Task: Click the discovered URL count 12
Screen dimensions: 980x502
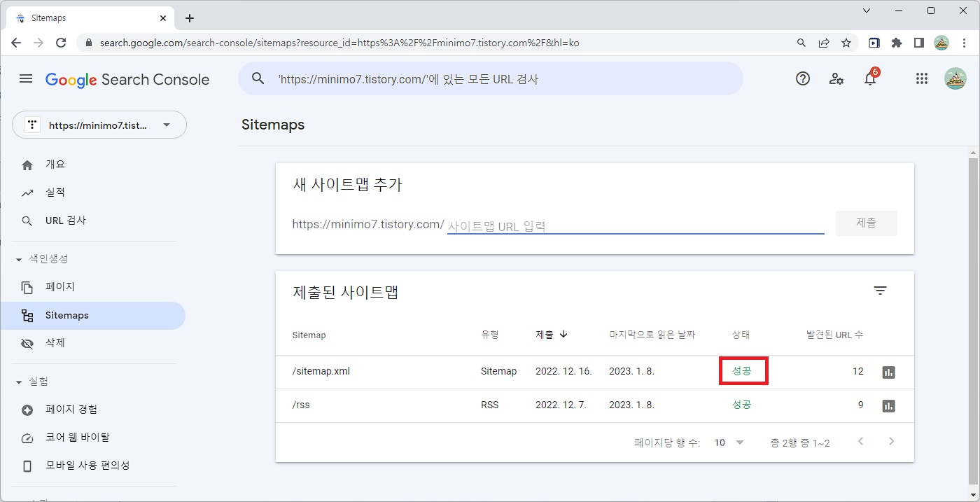Action: pos(858,372)
